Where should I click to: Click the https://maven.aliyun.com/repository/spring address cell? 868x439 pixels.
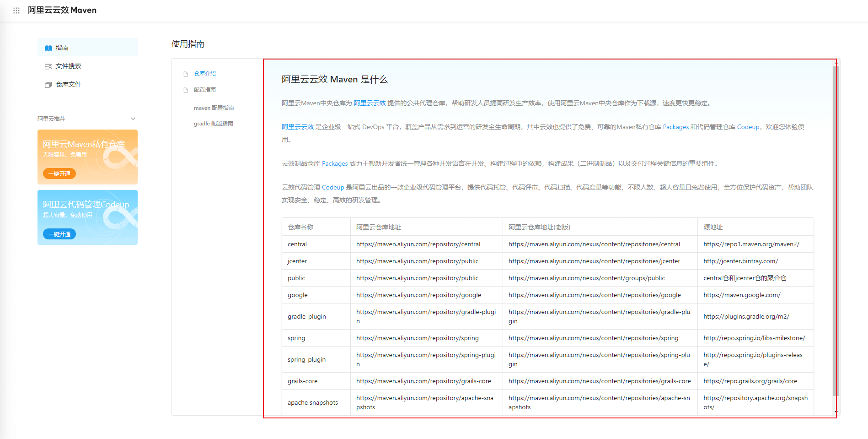(x=426, y=338)
